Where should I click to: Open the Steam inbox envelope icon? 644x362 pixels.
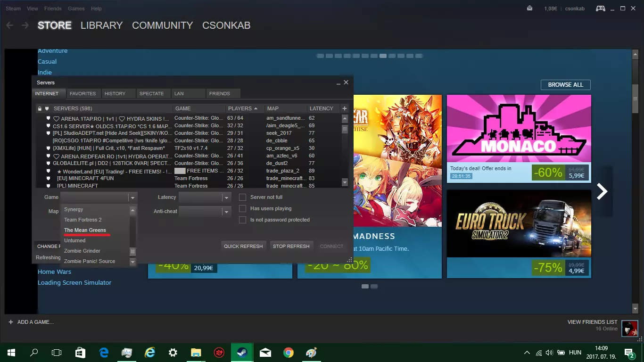tap(529, 8)
